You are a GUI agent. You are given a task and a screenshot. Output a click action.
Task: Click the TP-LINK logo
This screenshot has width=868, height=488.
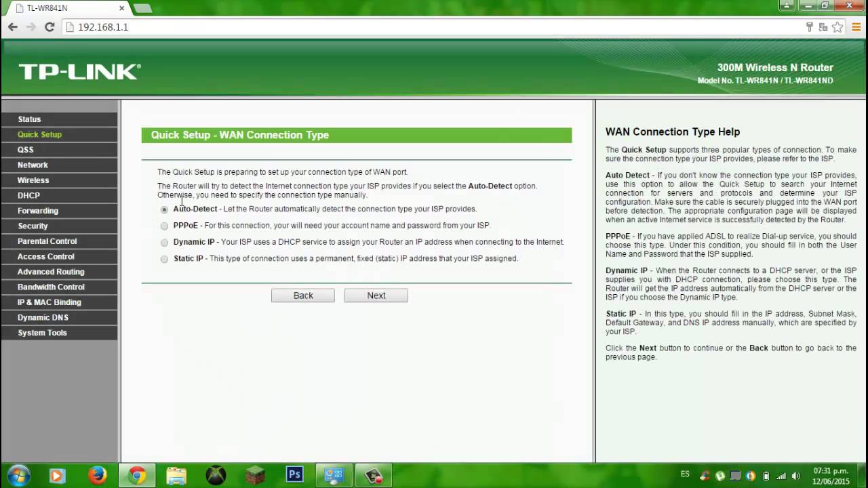[x=80, y=72]
